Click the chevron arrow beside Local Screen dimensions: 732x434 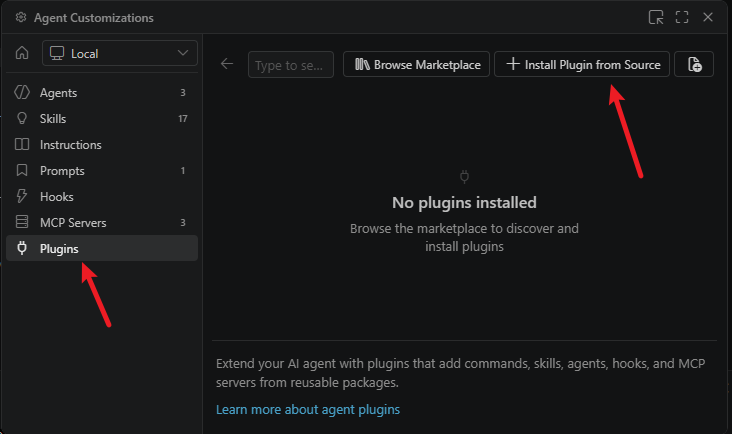[183, 53]
